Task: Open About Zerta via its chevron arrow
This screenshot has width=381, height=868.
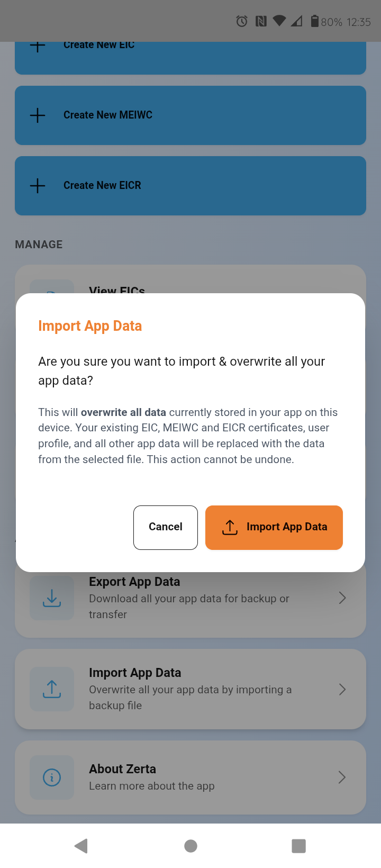Action: [342, 777]
